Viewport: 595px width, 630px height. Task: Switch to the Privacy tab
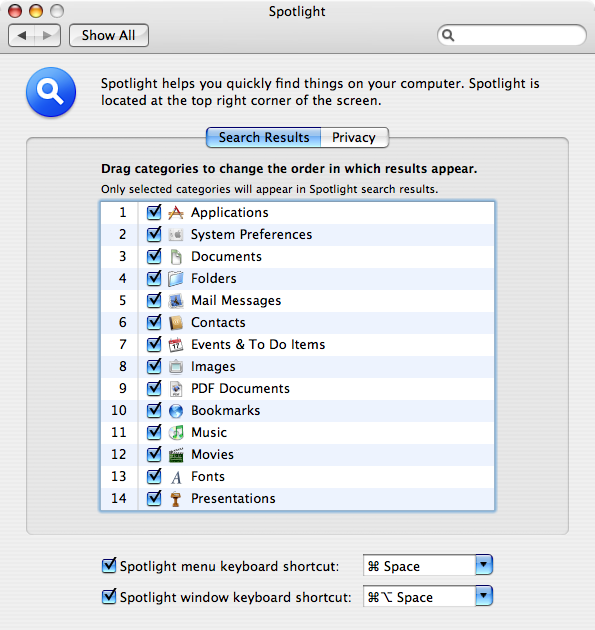point(354,137)
